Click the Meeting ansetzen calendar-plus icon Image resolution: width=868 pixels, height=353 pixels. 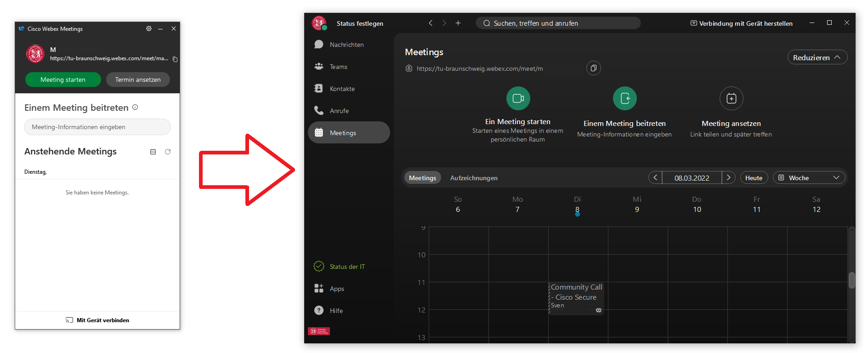pos(732,98)
